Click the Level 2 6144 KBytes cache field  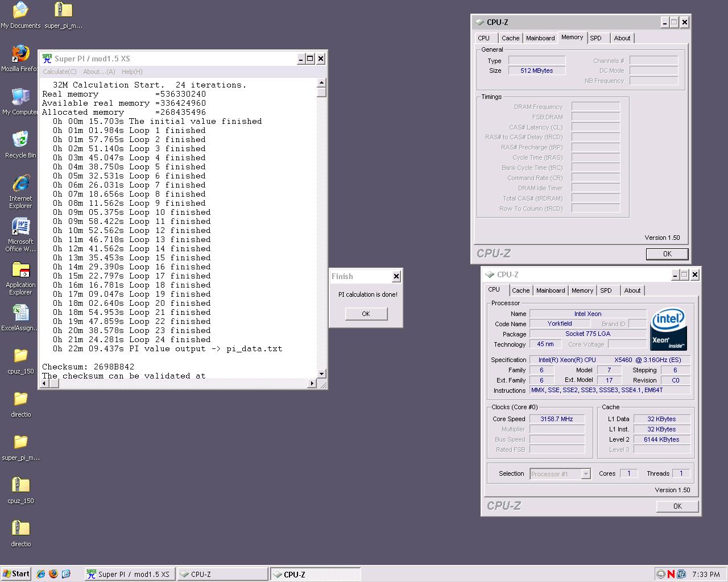(661, 439)
